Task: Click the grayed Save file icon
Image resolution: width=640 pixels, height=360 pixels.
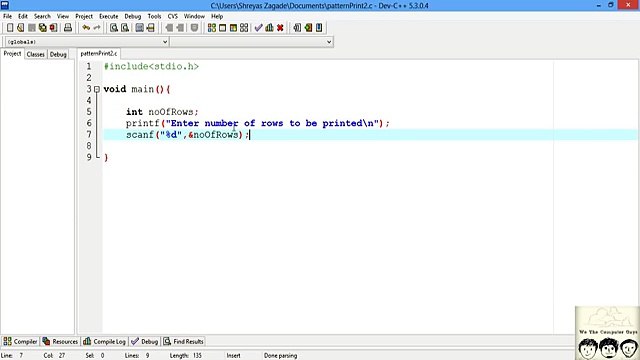Action: point(31,28)
